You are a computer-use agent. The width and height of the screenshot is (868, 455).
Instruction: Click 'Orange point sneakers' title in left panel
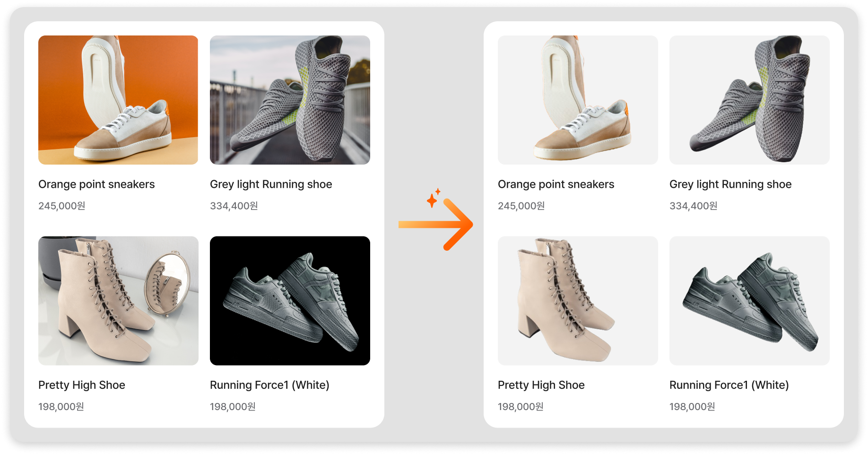(96, 184)
